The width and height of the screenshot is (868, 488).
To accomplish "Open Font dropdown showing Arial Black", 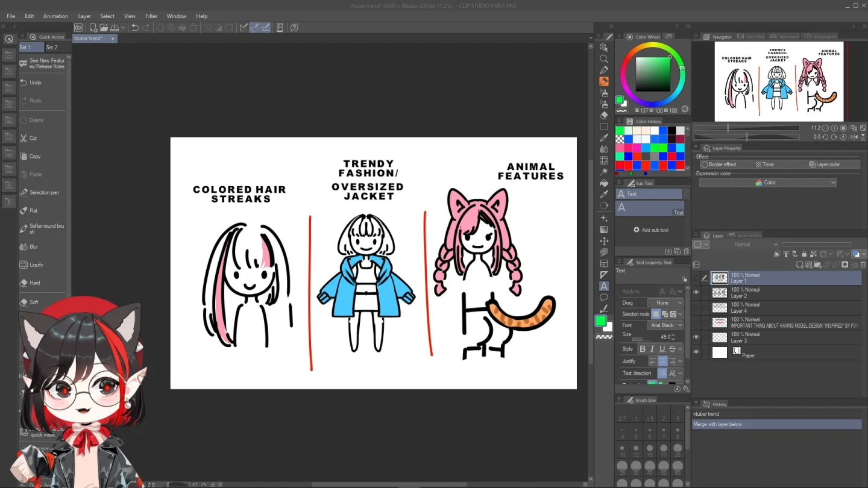I will 665,325.
